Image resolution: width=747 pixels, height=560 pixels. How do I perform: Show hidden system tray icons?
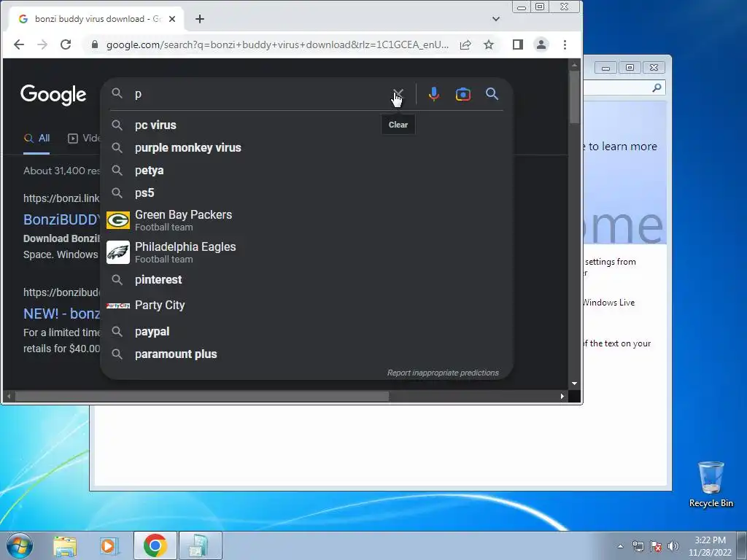[x=620, y=547]
